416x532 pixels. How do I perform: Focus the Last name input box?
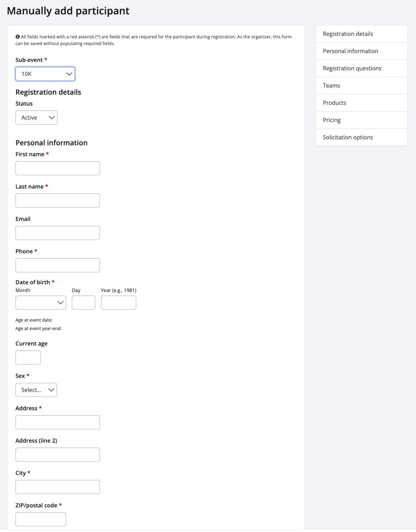coord(58,201)
